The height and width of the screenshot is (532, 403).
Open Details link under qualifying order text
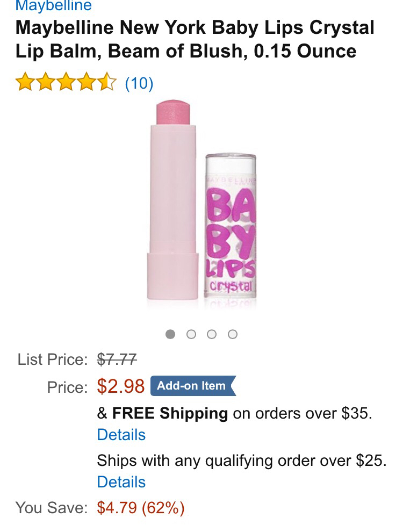point(121,482)
